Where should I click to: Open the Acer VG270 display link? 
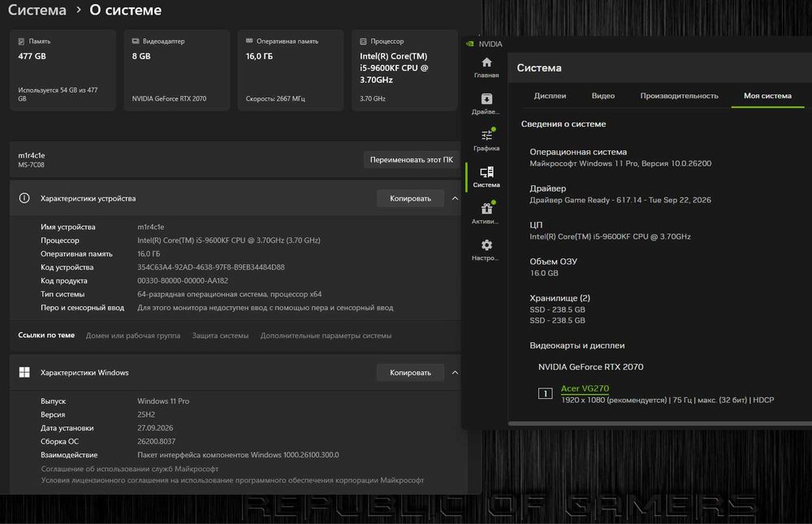[585, 388]
